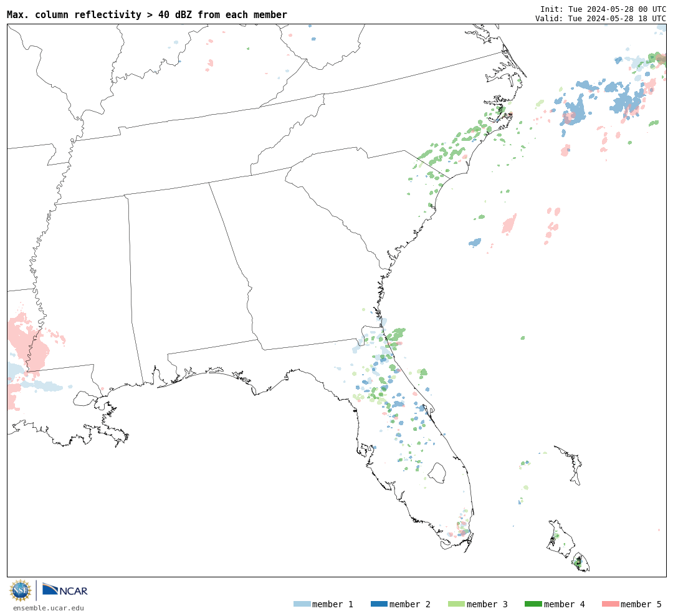
Task: Open the ensemble.ucar.edu link text
Action: pos(49,608)
